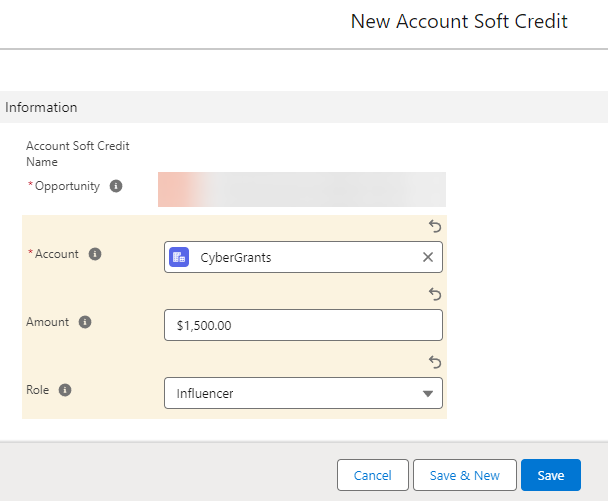The width and height of the screenshot is (608, 501).
Task: Click the Account field info icon
Action: tap(95, 254)
